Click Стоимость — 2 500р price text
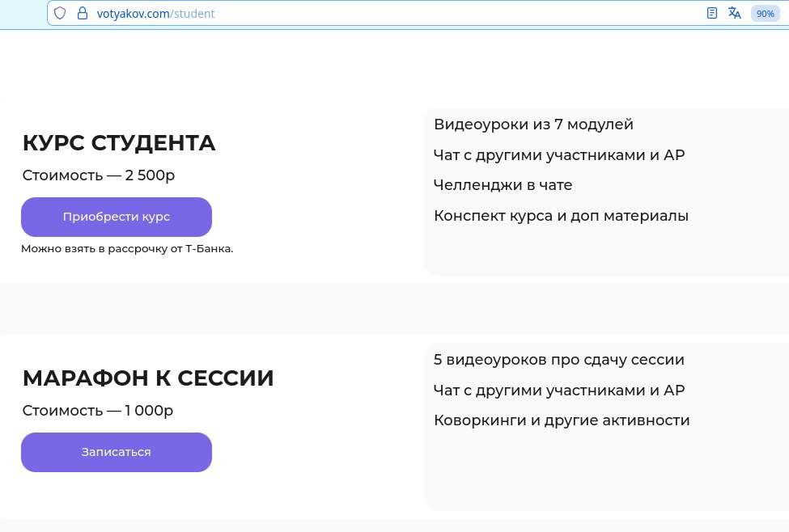 tap(98, 175)
